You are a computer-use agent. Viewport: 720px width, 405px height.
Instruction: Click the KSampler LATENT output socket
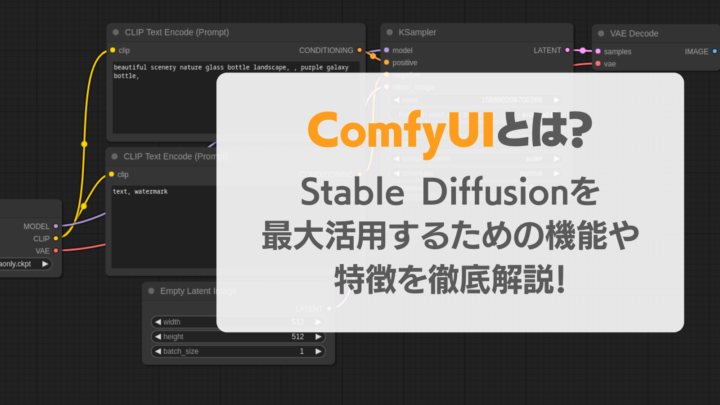point(568,50)
